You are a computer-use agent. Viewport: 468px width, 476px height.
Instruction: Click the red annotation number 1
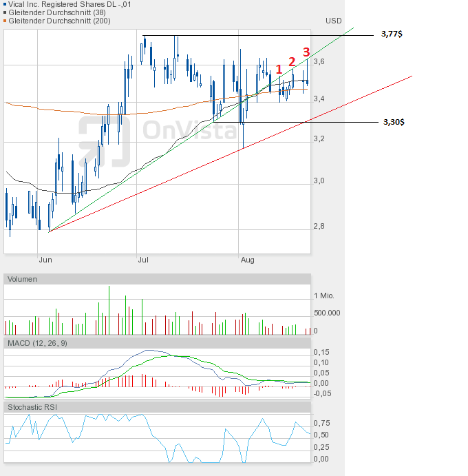click(x=279, y=69)
